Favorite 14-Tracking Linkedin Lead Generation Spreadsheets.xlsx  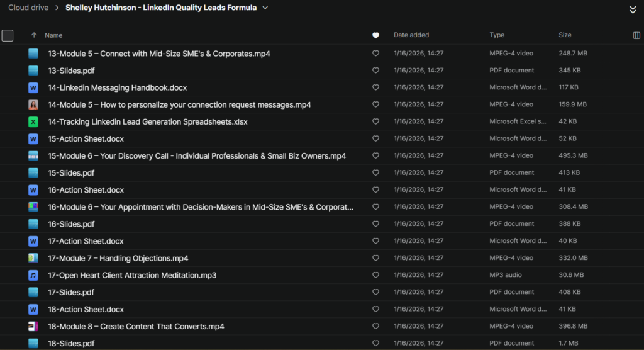click(x=375, y=121)
